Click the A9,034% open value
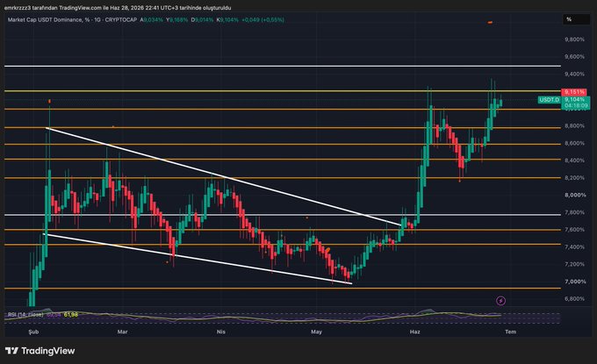 tap(151, 20)
